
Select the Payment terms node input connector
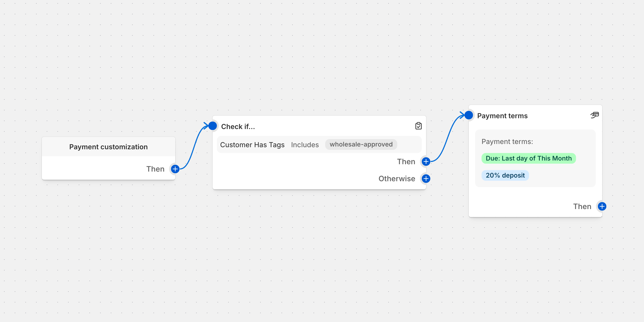(x=469, y=115)
